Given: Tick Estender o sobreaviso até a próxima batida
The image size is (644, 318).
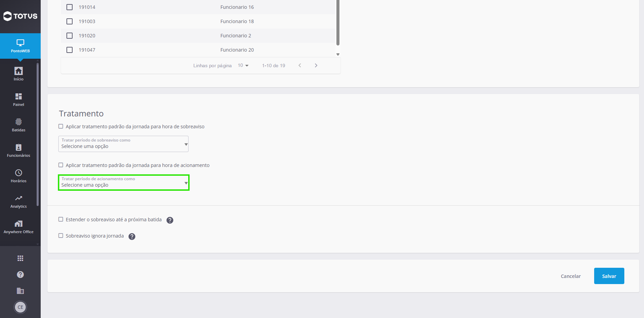Looking at the screenshot, I should pos(61,219).
